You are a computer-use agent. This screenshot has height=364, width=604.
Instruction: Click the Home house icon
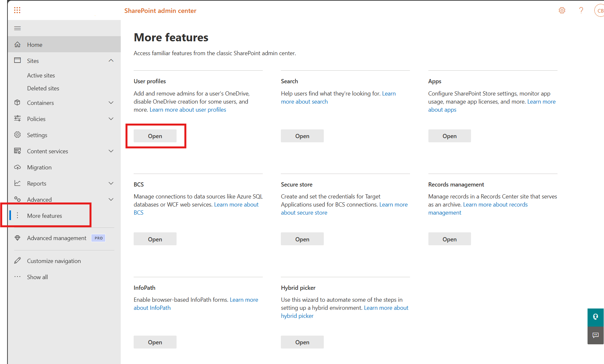pos(17,45)
